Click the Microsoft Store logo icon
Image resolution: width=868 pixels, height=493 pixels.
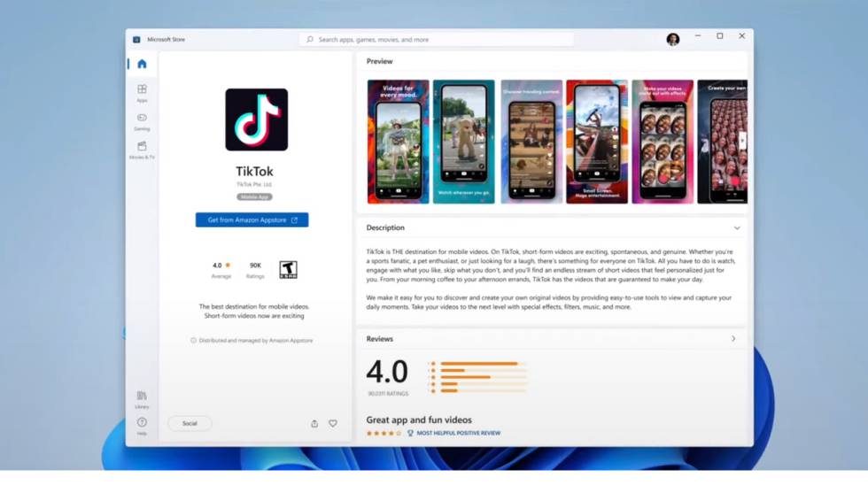click(136, 39)
